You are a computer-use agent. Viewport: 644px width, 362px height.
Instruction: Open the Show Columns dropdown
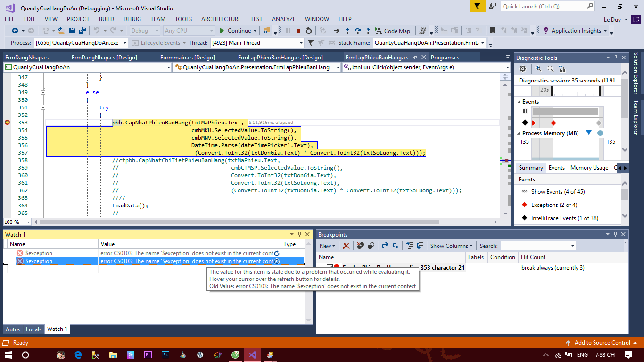451,246
